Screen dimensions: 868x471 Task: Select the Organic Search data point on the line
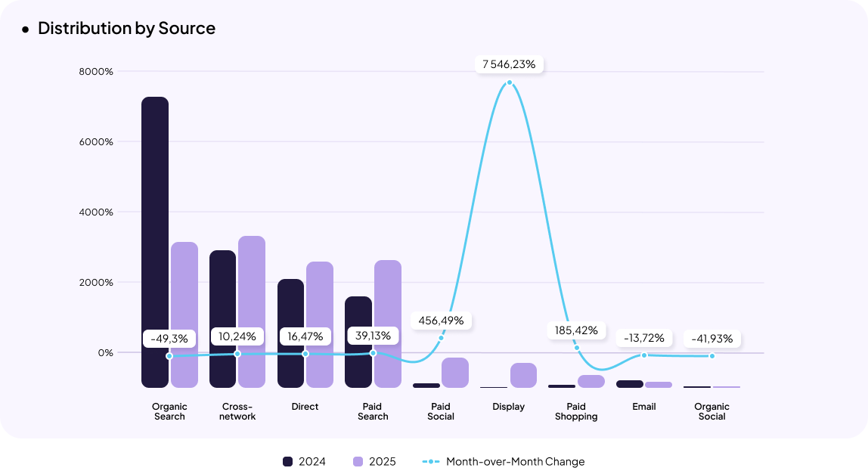click(x=169, y=355)
